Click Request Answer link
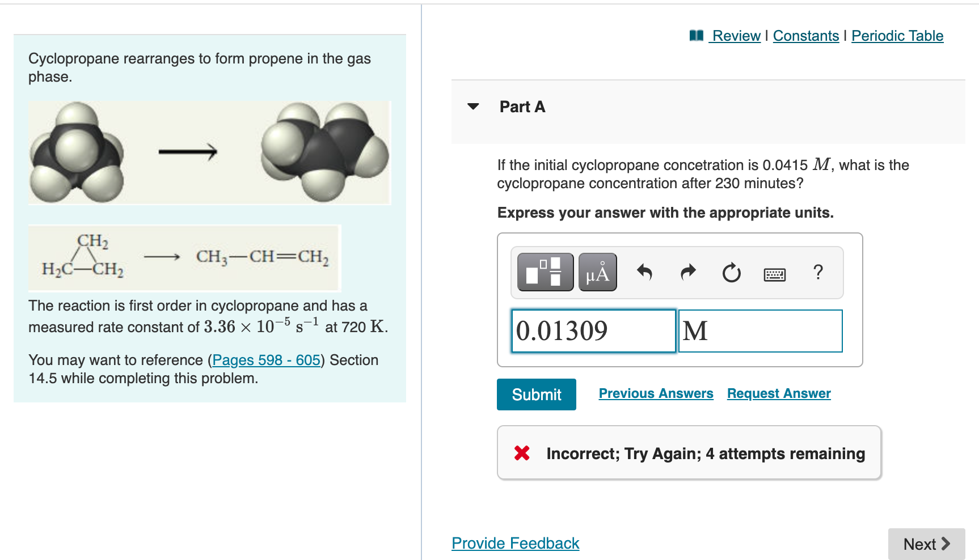Viewport: 979px width, 560px height. [x=778, y=393]
